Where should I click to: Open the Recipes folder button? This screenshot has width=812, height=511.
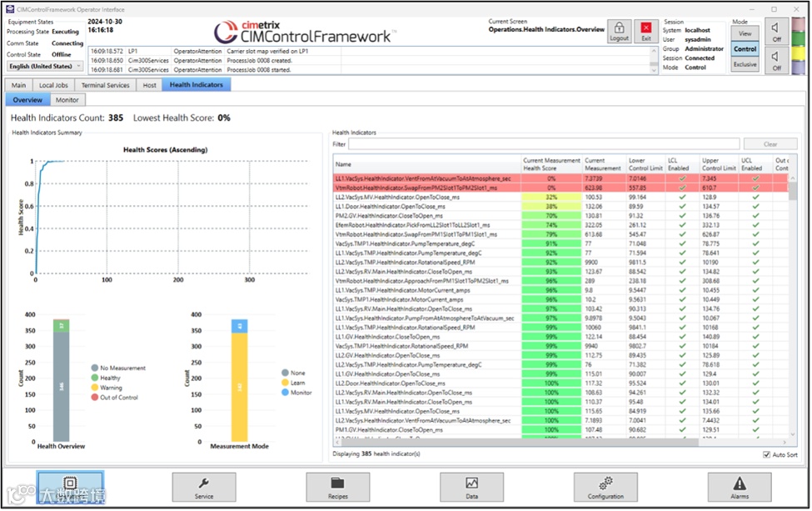coord(338,487)
